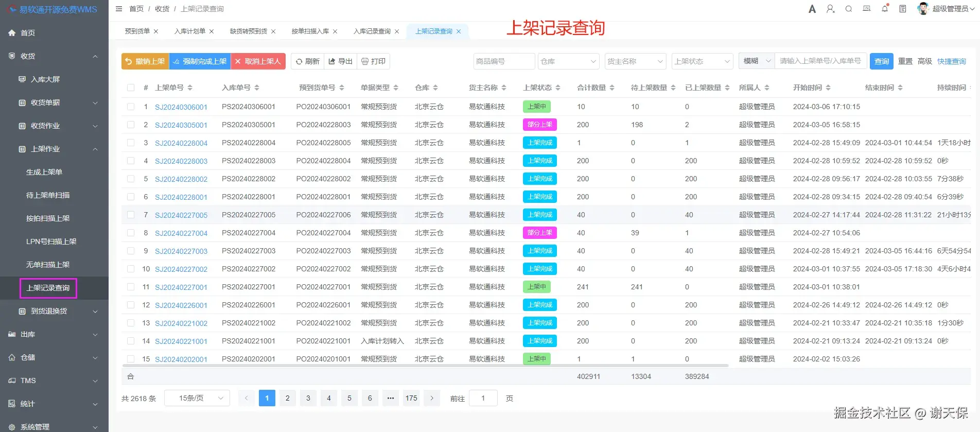Open the header search magnifier icon
980x432 pixels.
tap(849, 9)
